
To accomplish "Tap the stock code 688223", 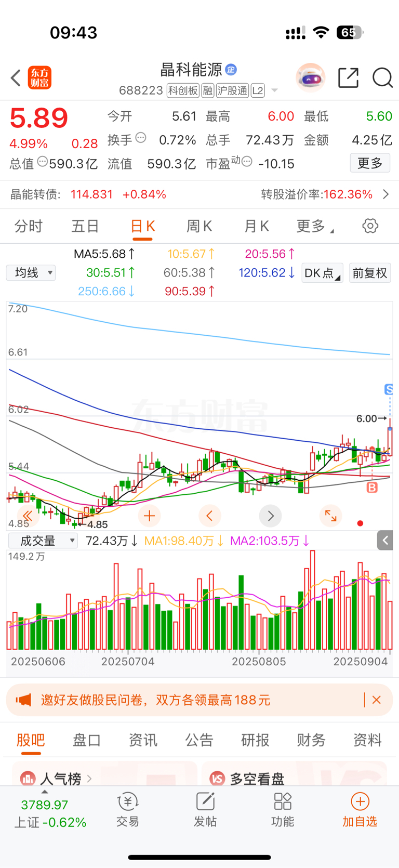I will pyautogui.click(x=141, y=90).
